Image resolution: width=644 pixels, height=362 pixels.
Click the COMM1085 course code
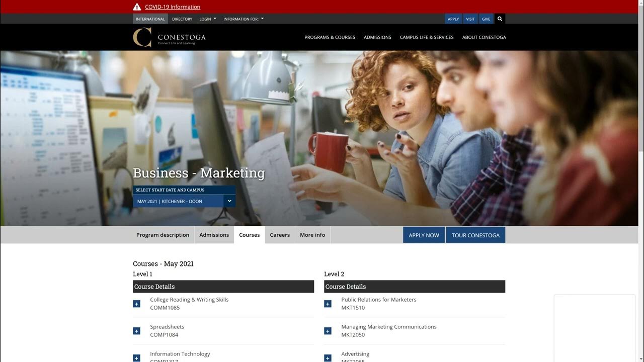165,308
